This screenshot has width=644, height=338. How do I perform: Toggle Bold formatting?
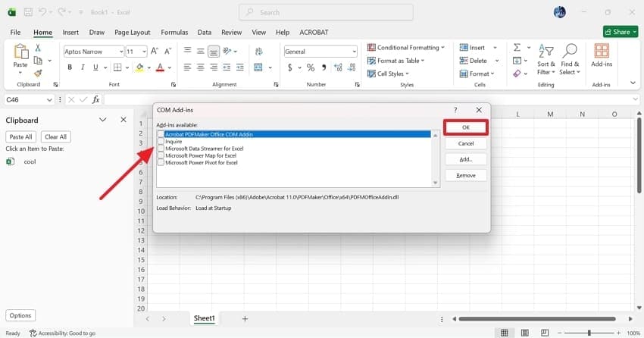coord(70,67)
